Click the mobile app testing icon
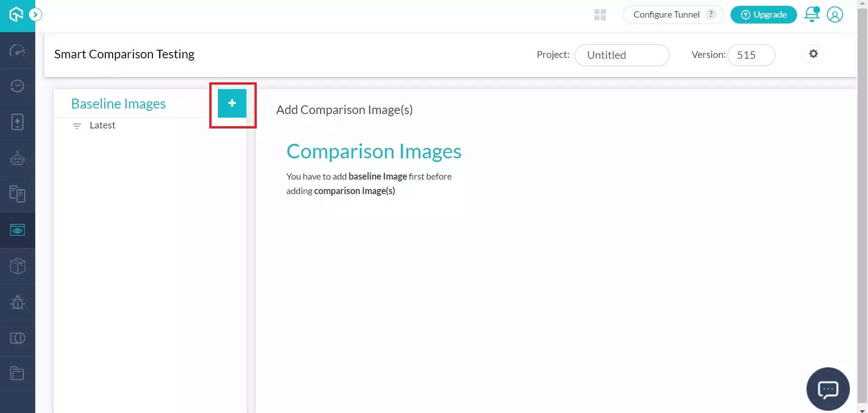The width and height of the screenshot is (868, 413). coord(17,121)
